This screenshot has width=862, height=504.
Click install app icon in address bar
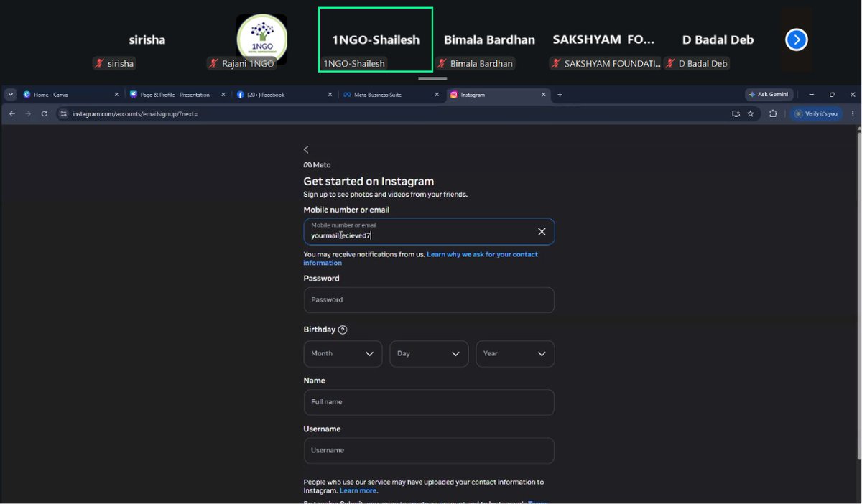(736, 113)
